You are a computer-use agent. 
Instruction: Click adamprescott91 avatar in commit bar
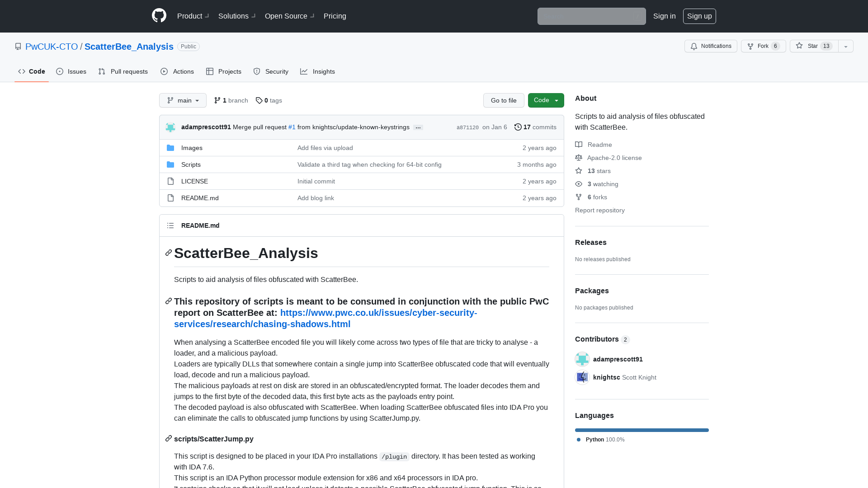[x=170, y=127]
